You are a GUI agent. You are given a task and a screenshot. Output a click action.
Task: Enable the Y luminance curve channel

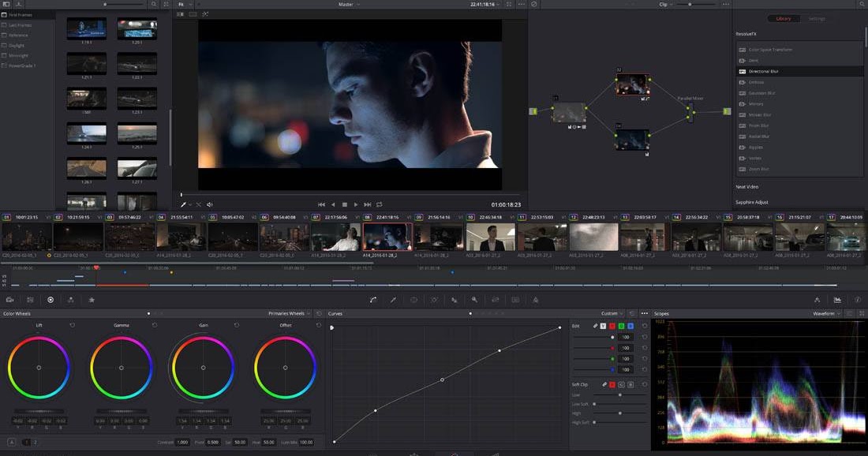tap(603, 326)
